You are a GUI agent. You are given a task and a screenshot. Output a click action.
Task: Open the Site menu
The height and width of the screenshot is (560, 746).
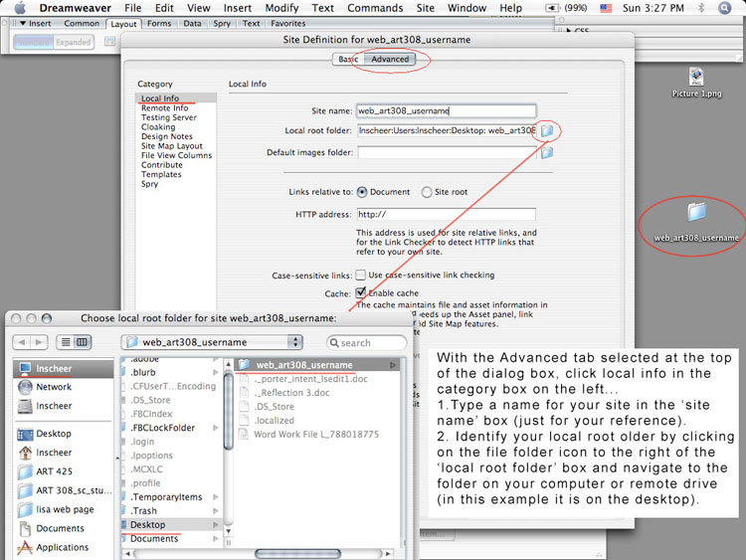click(x=426, y=8)
